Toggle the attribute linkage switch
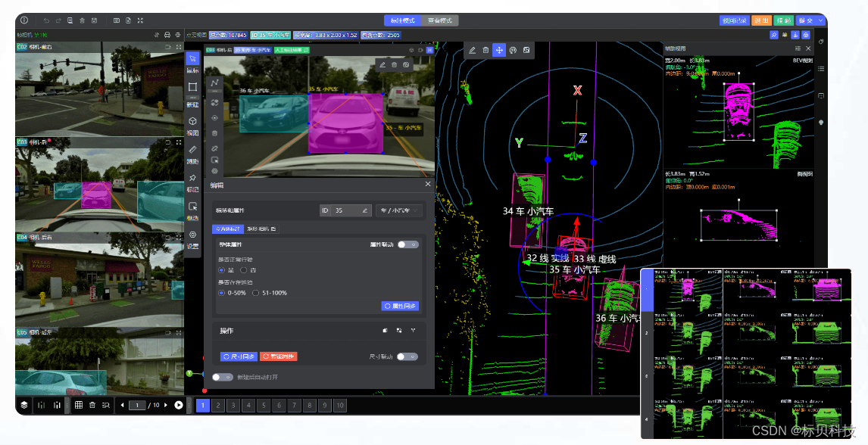 [408, 244]
